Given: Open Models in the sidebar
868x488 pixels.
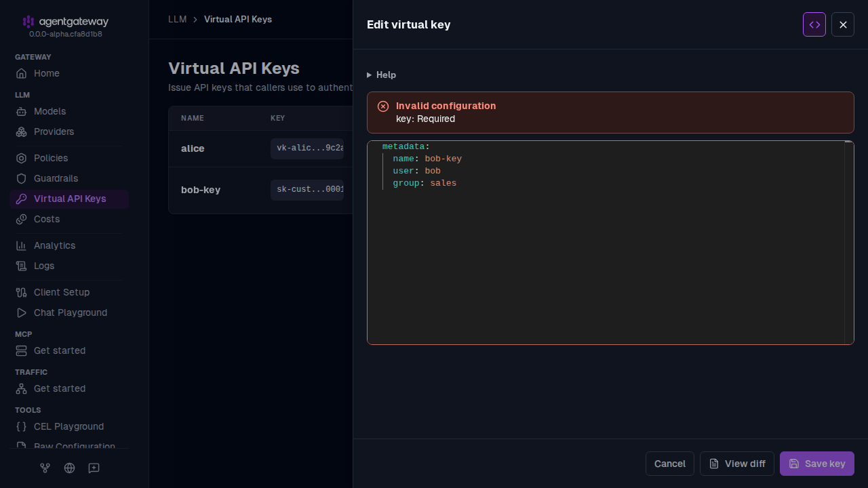Looking at the screenshot, I should click(69, 111).
